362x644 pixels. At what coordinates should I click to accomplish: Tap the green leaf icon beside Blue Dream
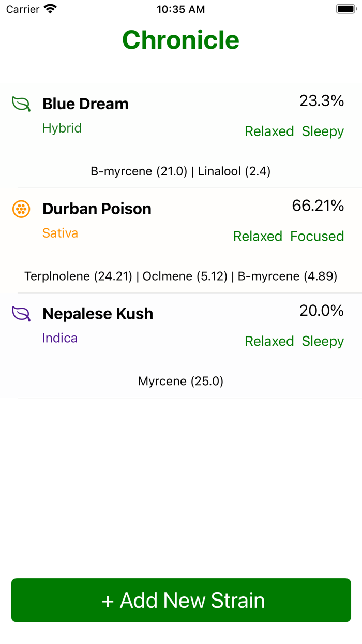[21, 104]
